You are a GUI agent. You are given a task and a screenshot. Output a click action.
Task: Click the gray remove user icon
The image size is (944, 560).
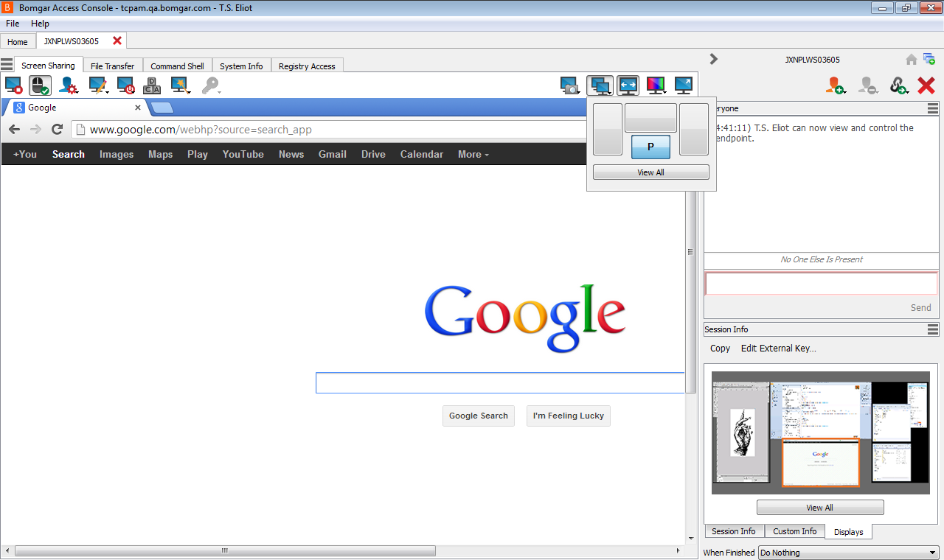868,85
